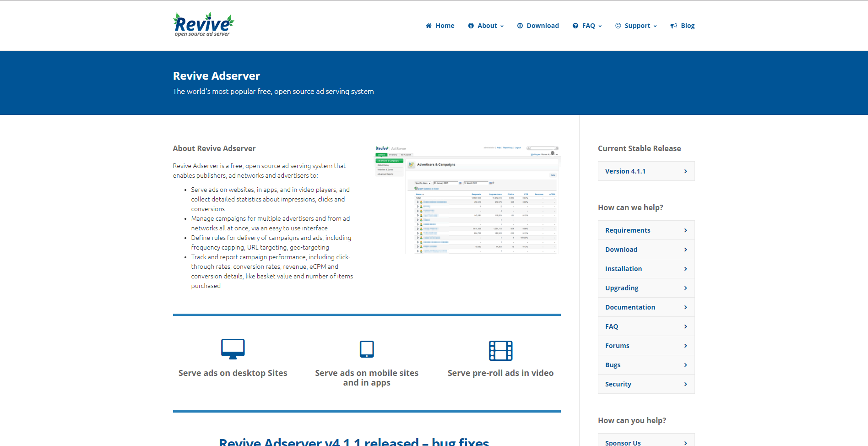Click the question mark icon beside FAQ

pyautogui.click(x=575, y=26)
